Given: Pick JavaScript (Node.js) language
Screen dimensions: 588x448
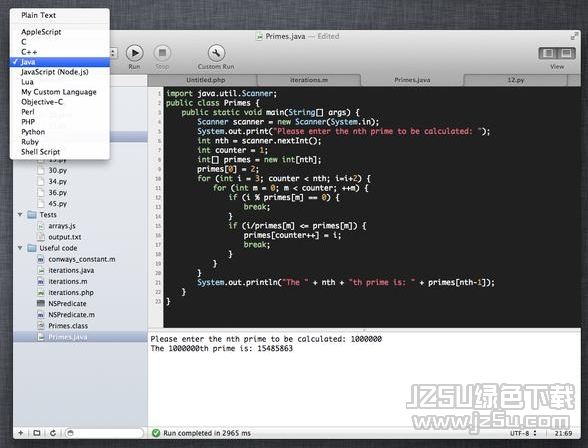Looking at the screenshot, I should 55,72.
